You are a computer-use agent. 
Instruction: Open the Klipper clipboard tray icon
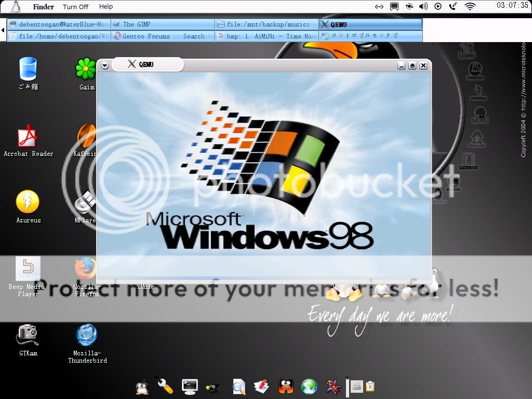(x=370, y=387)
